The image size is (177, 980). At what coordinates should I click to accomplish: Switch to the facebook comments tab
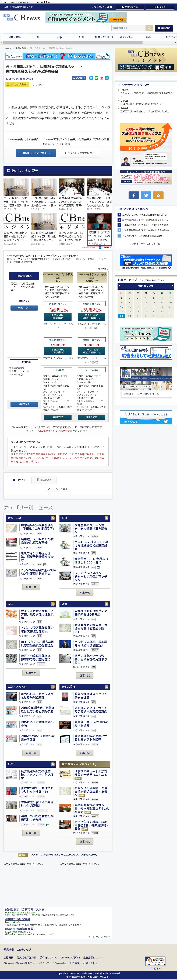coord(44,480)
